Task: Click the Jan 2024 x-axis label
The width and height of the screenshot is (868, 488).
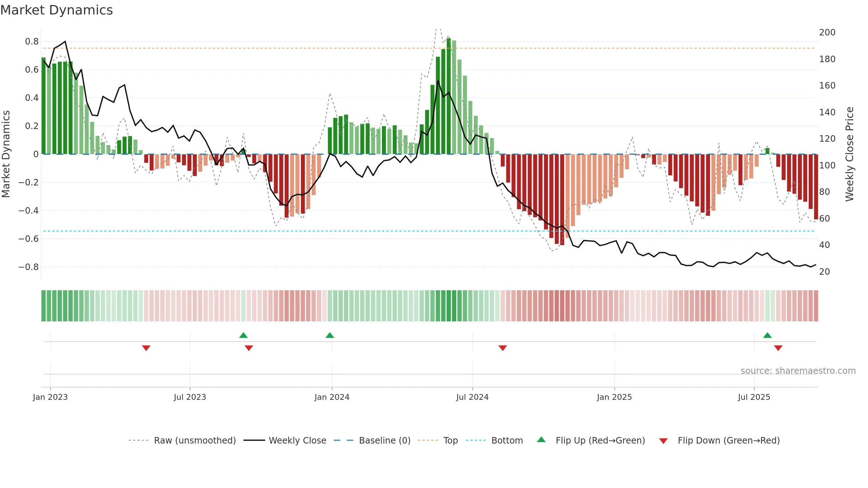Action: point(332,397)
